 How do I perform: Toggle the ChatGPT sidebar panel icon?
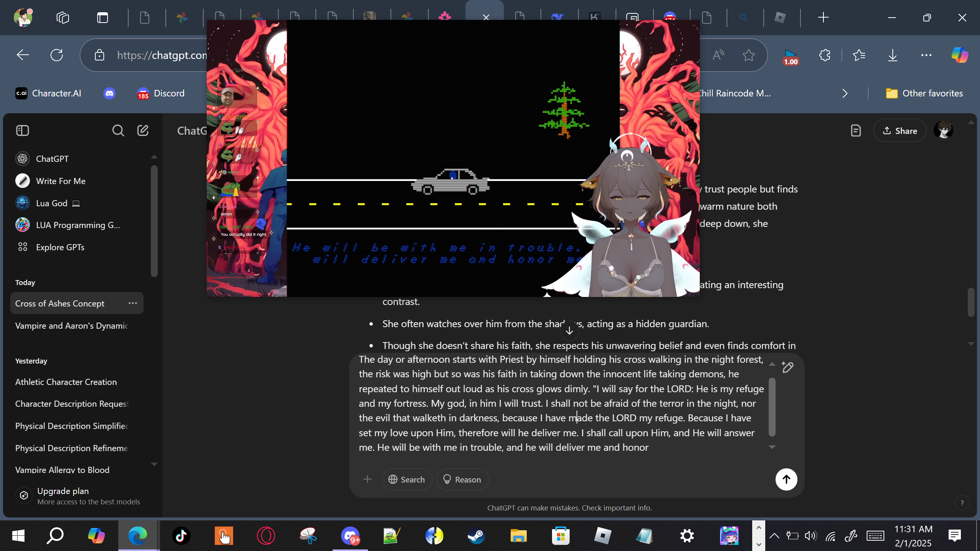click(23, 131)
